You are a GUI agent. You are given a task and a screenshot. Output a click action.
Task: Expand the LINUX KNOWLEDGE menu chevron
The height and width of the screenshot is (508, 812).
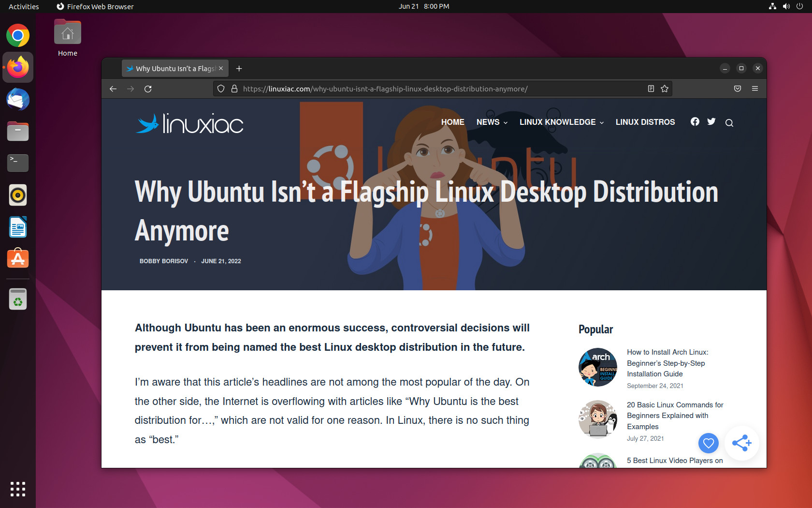click(x=602, y=123)
